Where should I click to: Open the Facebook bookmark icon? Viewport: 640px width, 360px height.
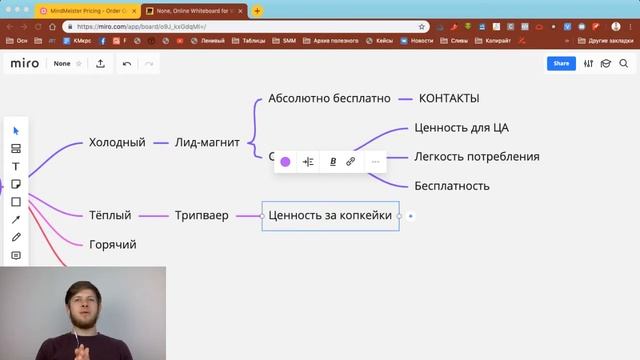(102, 41)
